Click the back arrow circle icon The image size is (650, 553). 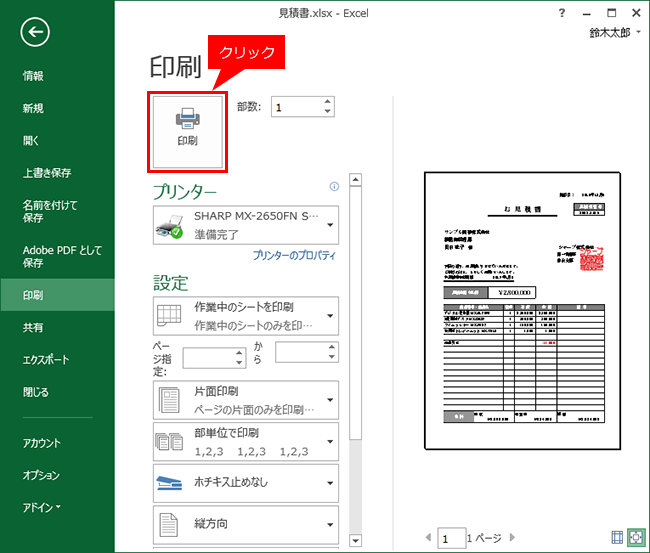(35, 32)
